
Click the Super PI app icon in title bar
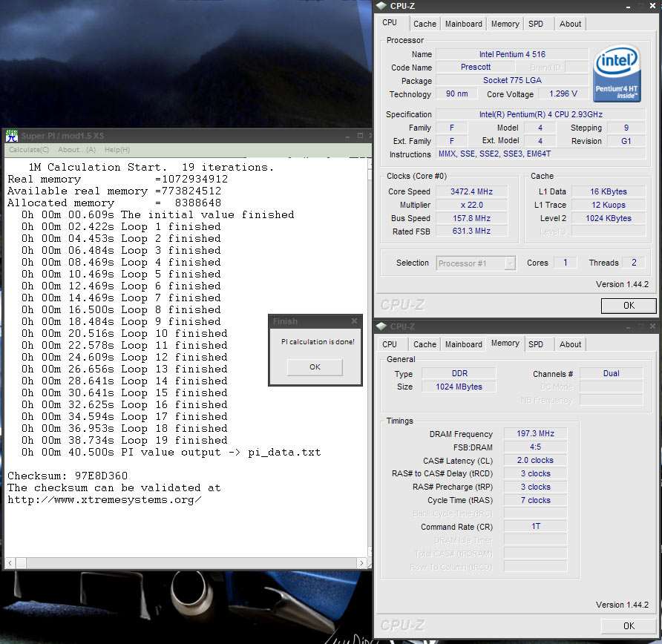[x=11, y=136]
